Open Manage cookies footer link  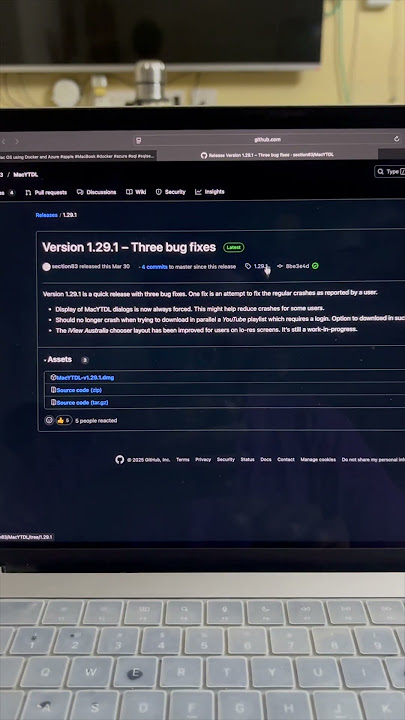(x=318, y=460)
